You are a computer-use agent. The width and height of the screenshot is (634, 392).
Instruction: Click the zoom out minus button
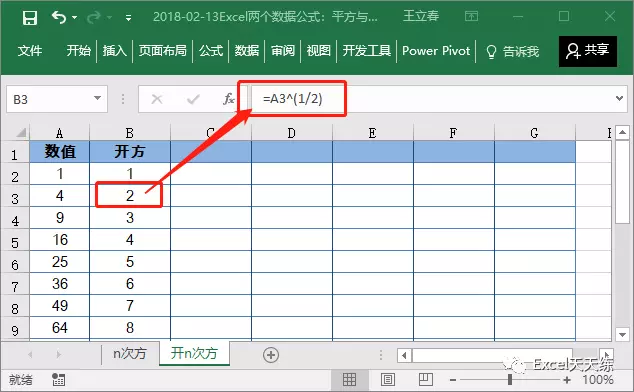click(x=453, y=380)
